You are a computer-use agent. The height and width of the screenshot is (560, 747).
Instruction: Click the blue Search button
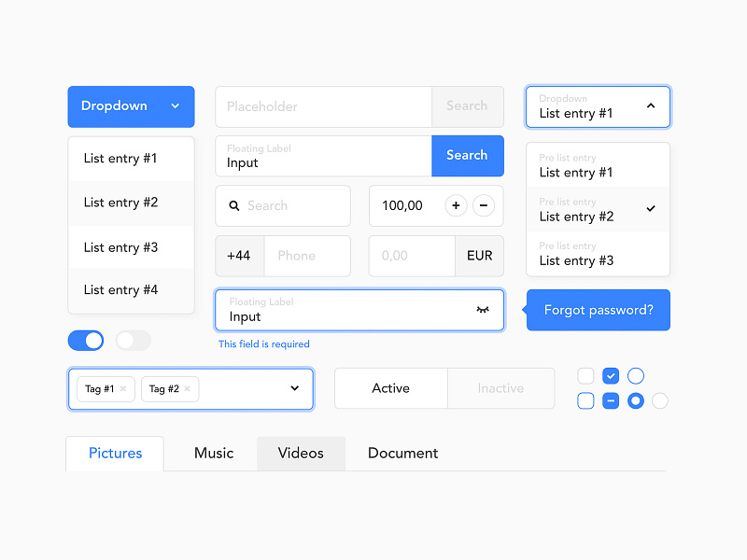tap(468, 156)
